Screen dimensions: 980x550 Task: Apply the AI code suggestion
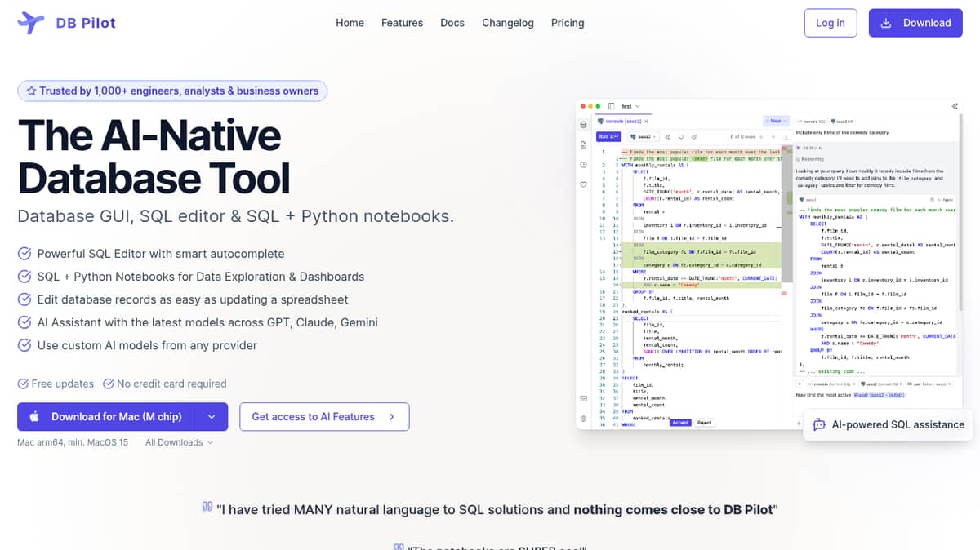point(945,199)
